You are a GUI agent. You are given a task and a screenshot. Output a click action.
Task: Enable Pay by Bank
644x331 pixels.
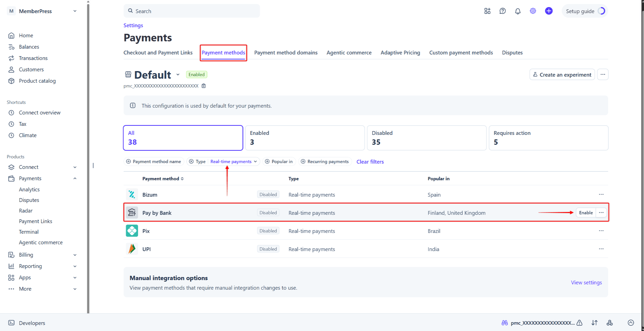(586, 213)
